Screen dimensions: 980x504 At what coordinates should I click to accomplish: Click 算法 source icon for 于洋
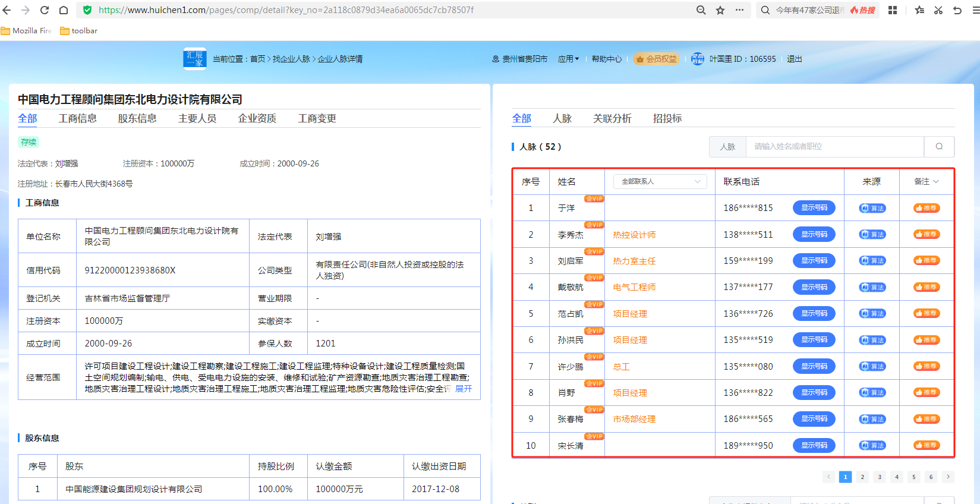click(872, 208)
